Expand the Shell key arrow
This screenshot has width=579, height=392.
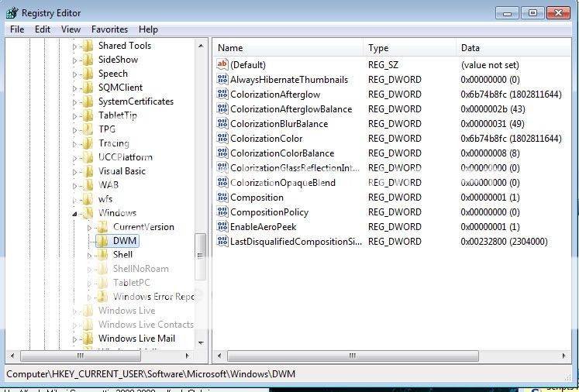pyautogui.click(x=89, y=255)
